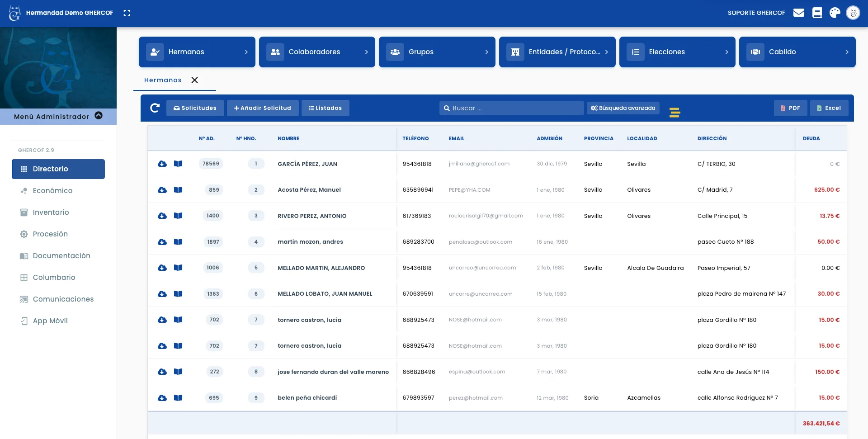Expand the Elecciones card arrow
Viewport: 868px width, 439px height.
tap(726, 52)
